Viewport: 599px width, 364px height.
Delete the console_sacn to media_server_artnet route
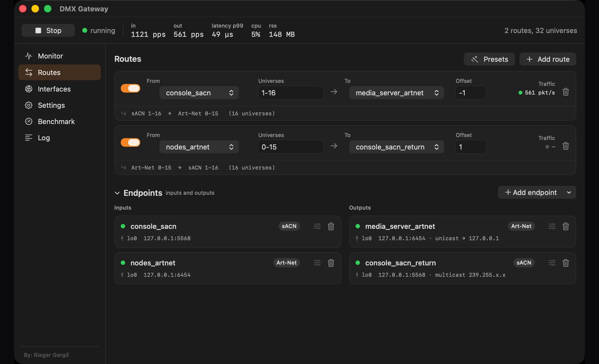pos(566,92)
